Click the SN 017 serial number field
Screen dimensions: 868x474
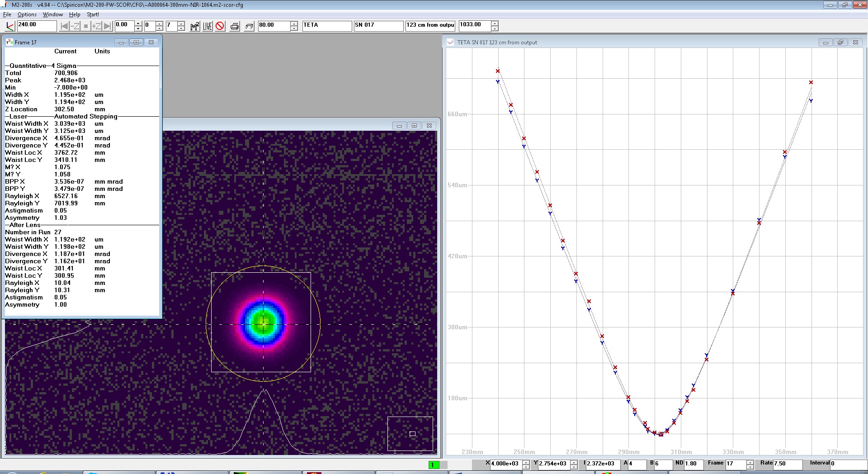(x=379, y=26)
